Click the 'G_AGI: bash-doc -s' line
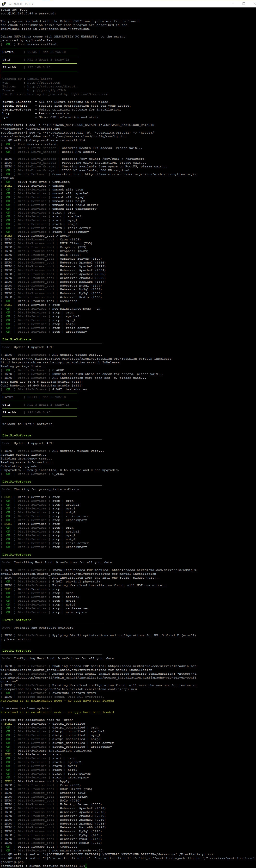256x868 pixels. 44,389
